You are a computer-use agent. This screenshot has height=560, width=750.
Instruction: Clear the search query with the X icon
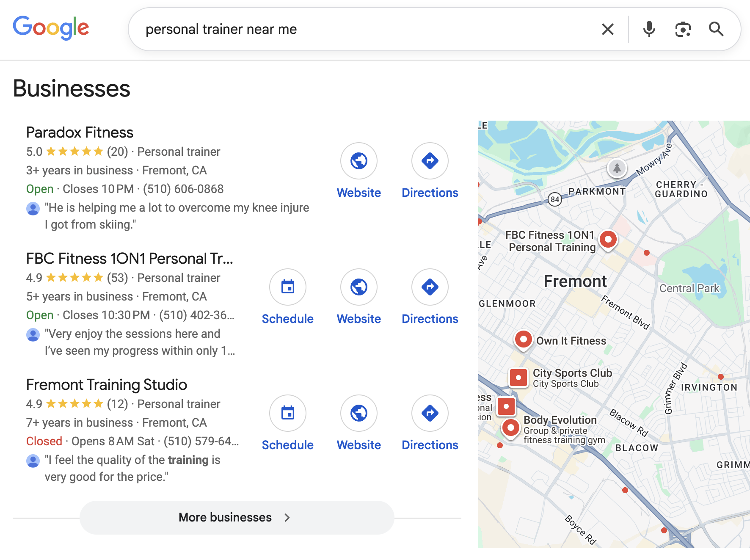pos(607,29)
